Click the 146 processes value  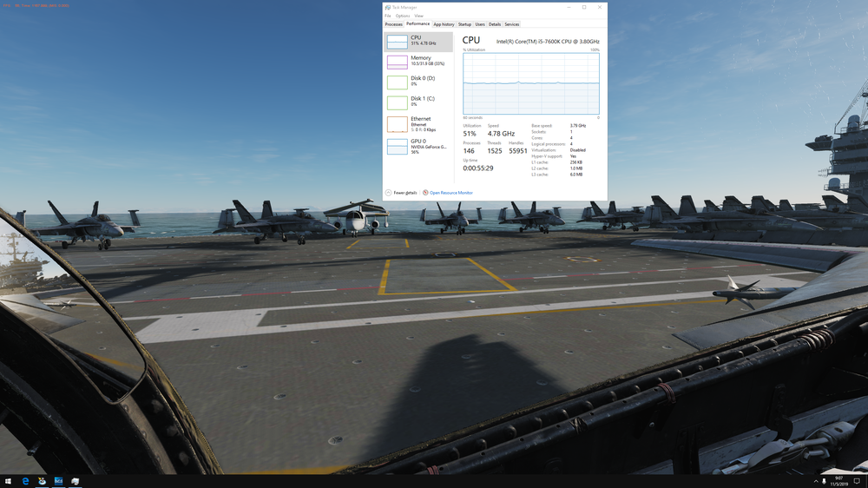click(x=469, y=151)
